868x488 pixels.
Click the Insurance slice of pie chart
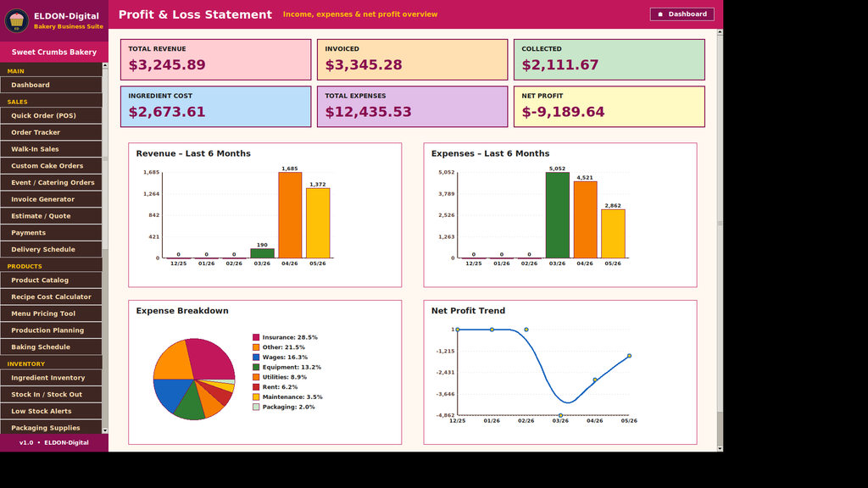pyautogui.click(x=213, y=358)
